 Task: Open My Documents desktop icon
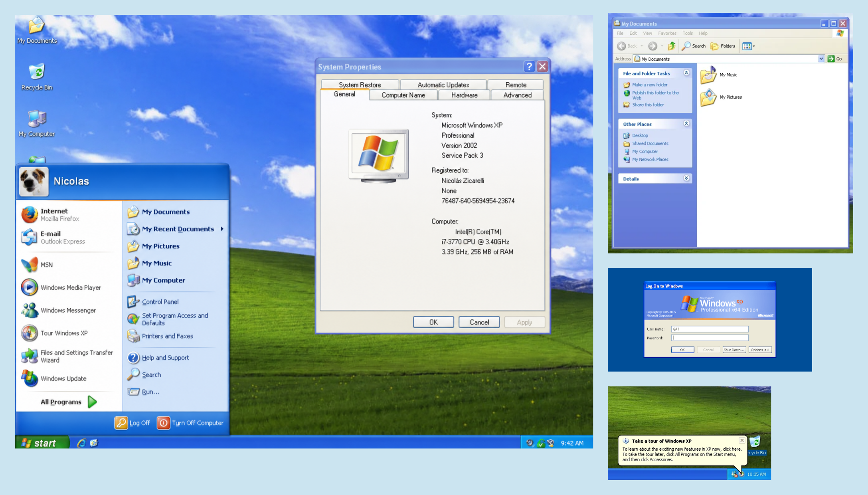[x=37, y=30]
